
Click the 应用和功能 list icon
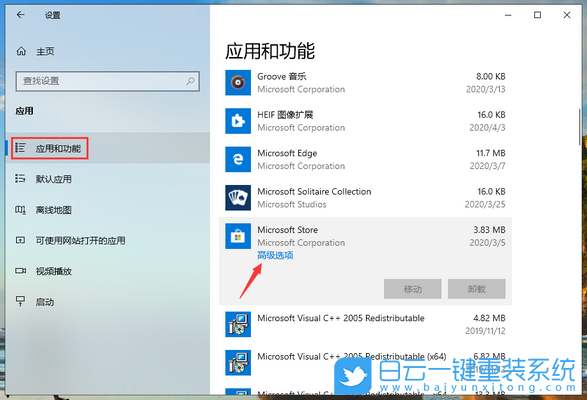coord(20,148)
